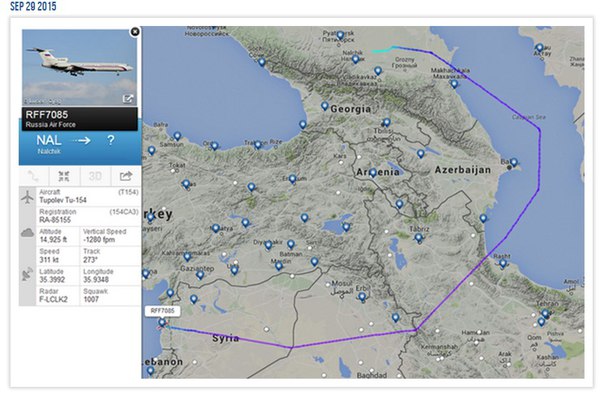Viewport: 604px width, 399px height.
Task: Click the expand arrows icon beside 3D
Action: (x=64, y=176)
